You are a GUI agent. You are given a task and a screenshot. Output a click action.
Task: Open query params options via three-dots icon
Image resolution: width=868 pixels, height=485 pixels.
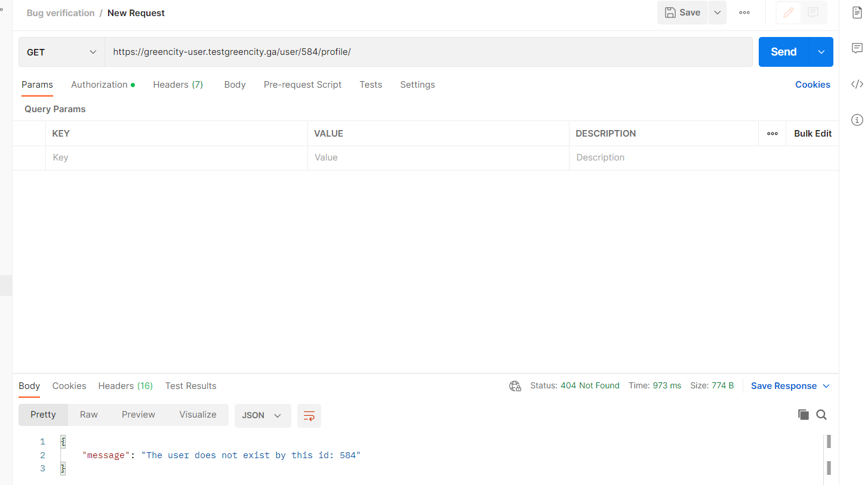[x=772, y=133]
